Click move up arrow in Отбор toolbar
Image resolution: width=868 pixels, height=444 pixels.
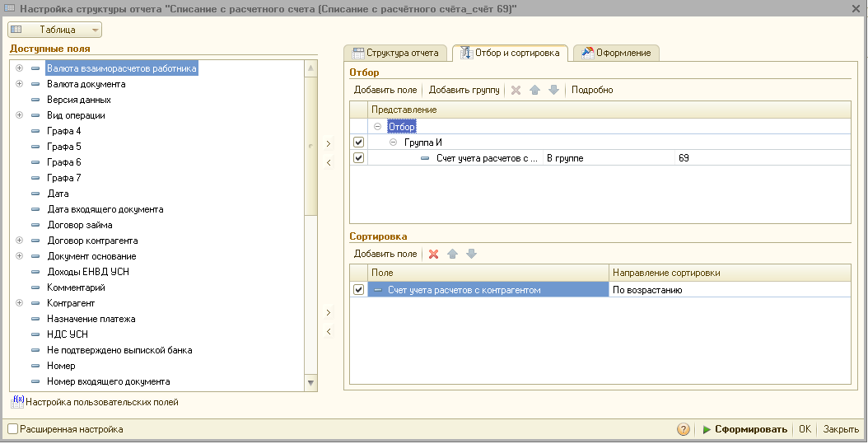(534, 90)
